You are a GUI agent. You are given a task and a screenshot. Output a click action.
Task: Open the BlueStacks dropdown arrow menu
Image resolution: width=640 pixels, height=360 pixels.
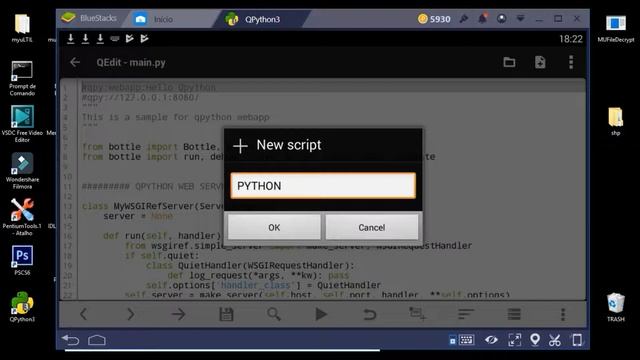(x=520, y=19)
